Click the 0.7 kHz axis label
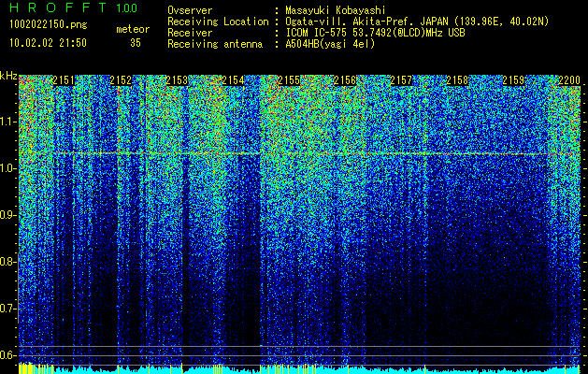The height and width of the screenshot is (374, 588). (8, 309)
